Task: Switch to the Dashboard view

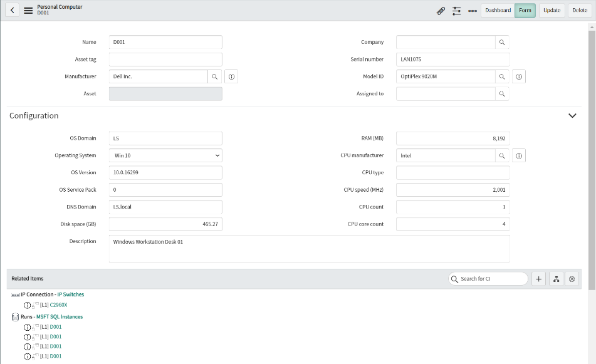Action: click(x=498, y=11)
